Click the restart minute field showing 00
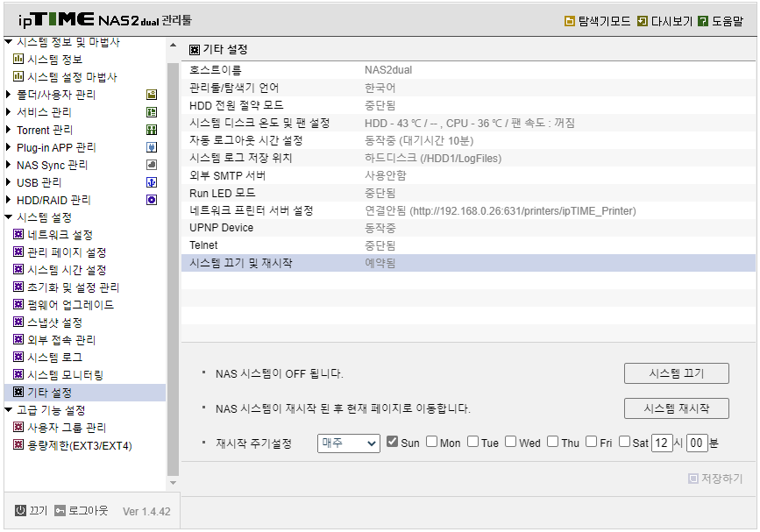 [697, 443]
